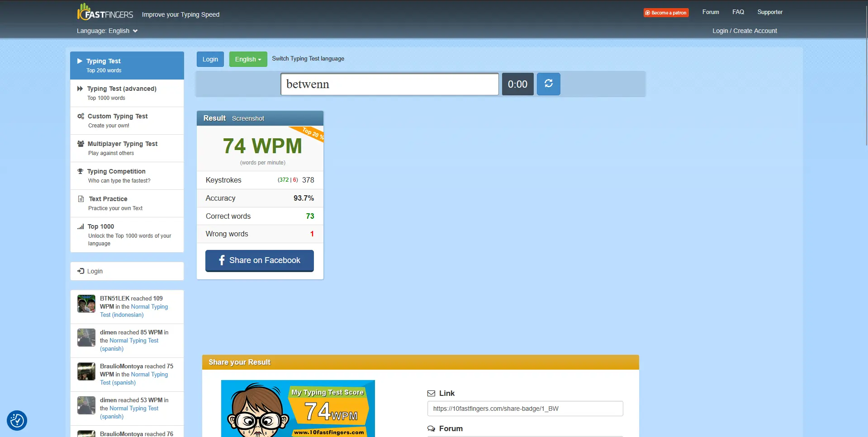Click the Text Practice document icon
The image size is (868, 437).
pyautogui.click(x=81, y=199)
